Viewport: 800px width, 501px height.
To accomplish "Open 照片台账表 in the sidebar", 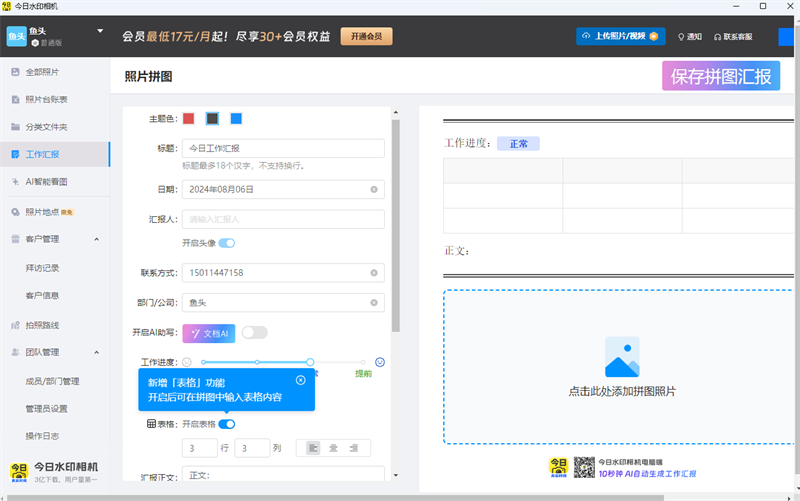I will [x=46, y=99].
